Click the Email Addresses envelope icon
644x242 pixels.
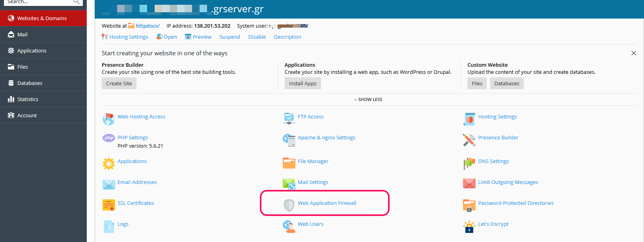tap(108, 184)
